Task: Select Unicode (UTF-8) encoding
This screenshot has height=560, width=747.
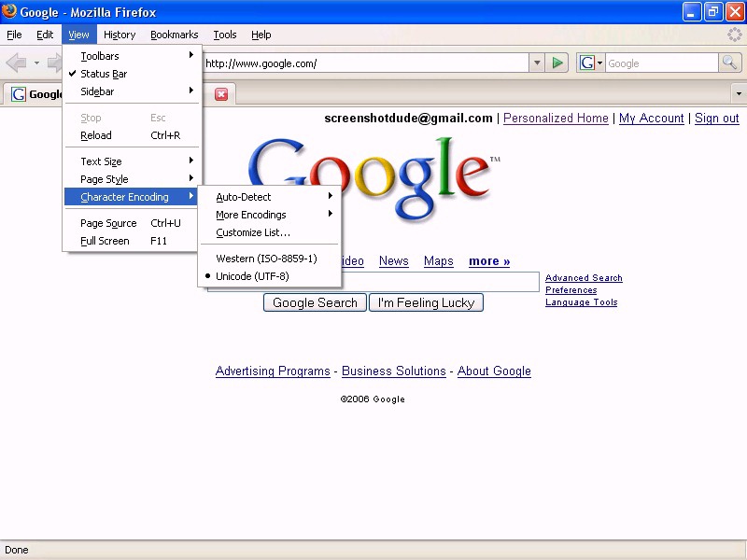Action: (x=252, y=276)
